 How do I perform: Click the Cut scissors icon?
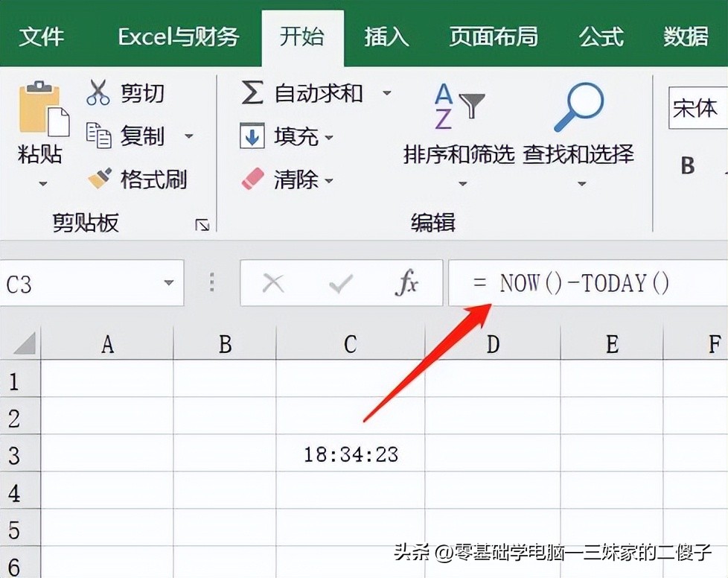98,93
